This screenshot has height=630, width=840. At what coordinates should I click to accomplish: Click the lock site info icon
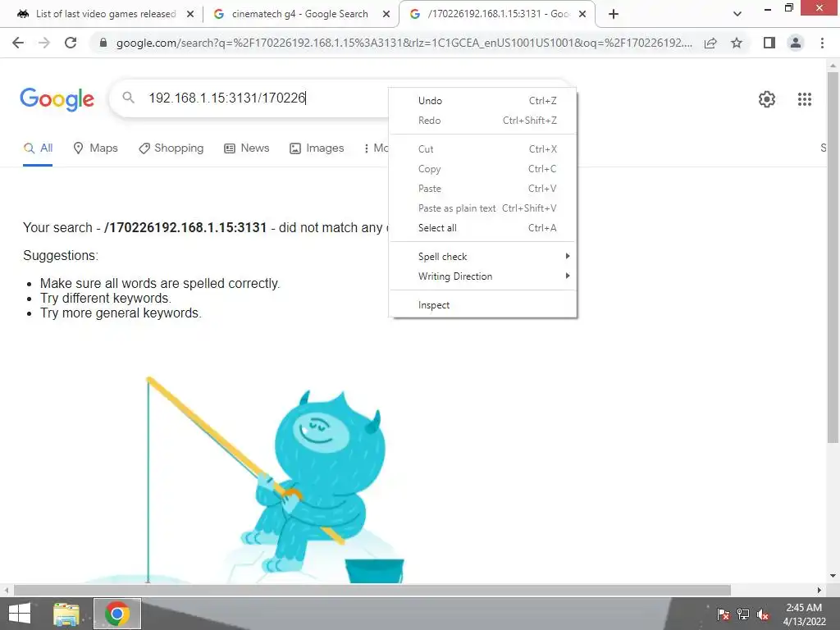click(103, 43)
